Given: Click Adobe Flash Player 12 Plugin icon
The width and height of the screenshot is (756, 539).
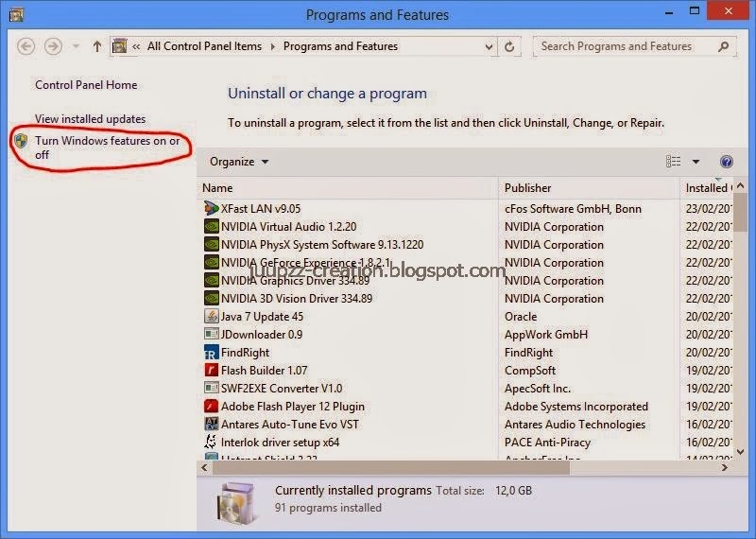Looking at the screenshot, I should [211, 406].
